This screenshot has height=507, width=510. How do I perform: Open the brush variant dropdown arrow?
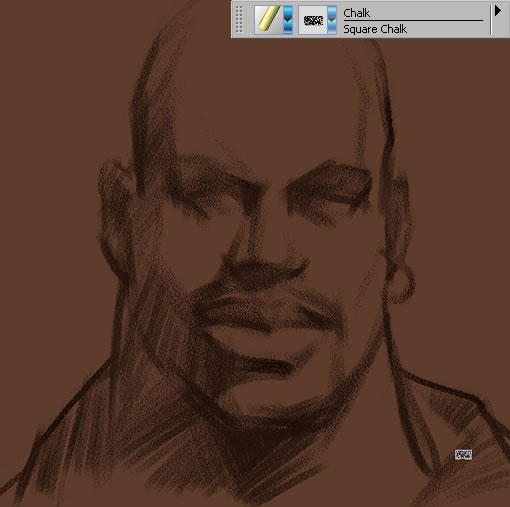tap(332, 20)
